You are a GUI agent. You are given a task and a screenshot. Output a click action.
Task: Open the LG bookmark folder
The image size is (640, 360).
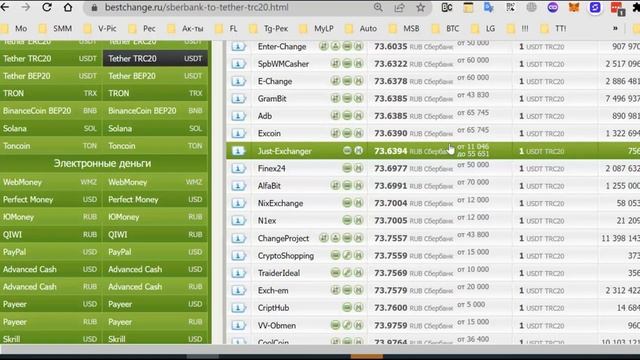click(x=484, y=29)
